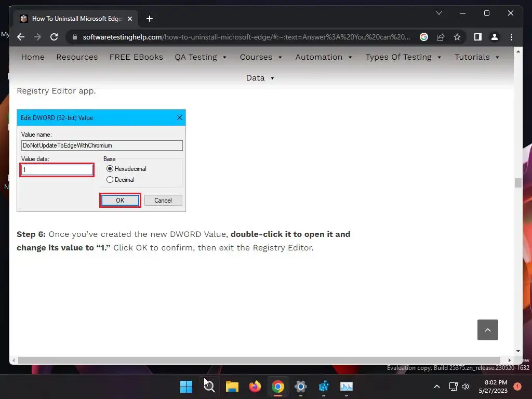532x399 pixels.
Task: Click the address bar URL
Action: tap(246, 37)
